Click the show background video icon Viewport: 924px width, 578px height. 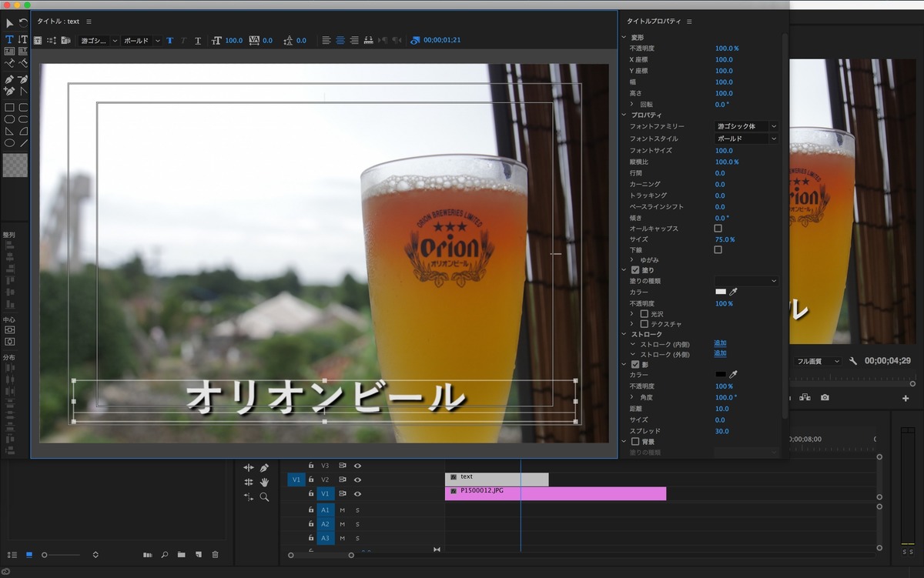click(x=416, y=41)
